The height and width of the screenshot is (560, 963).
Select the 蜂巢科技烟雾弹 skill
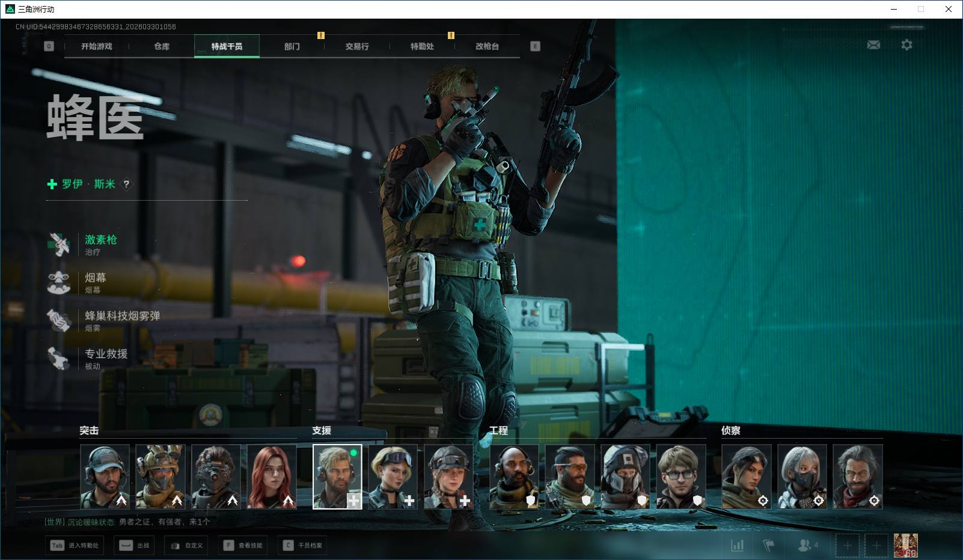[x=103, y=320]
